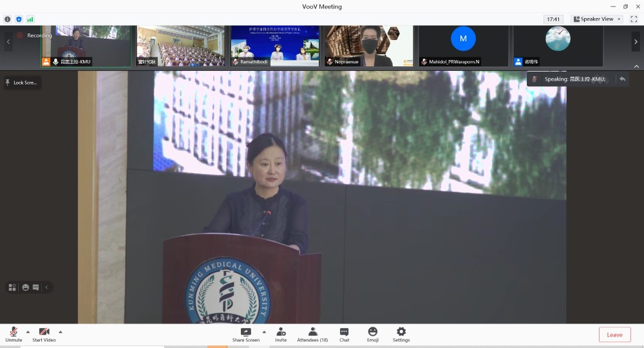644x348 pixels.
Task: Open the Speaker View layout dropdown
Action: (x=596, y=19)
